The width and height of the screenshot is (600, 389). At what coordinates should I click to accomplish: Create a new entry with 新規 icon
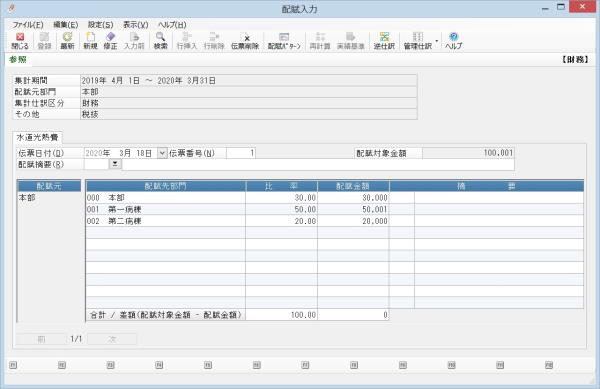90,41
